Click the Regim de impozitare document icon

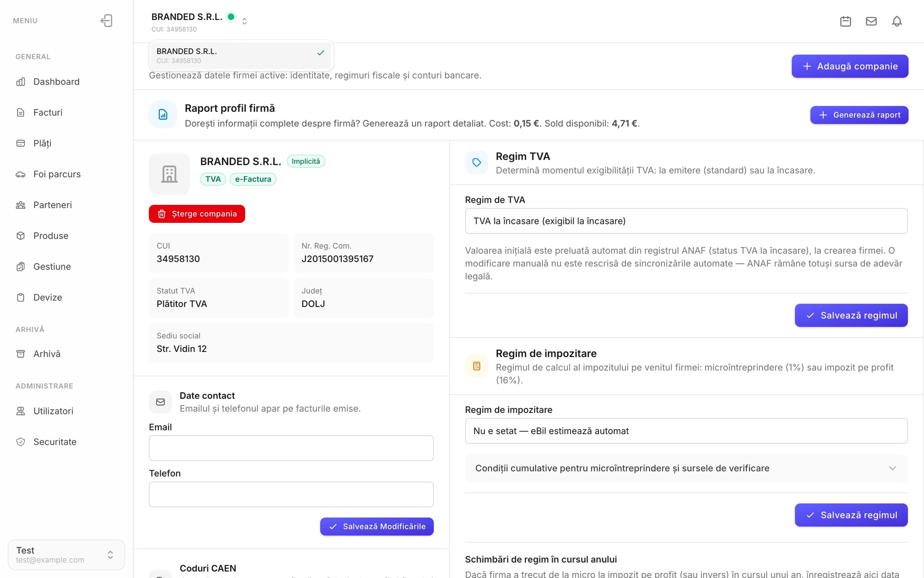(x=477, y=366)
